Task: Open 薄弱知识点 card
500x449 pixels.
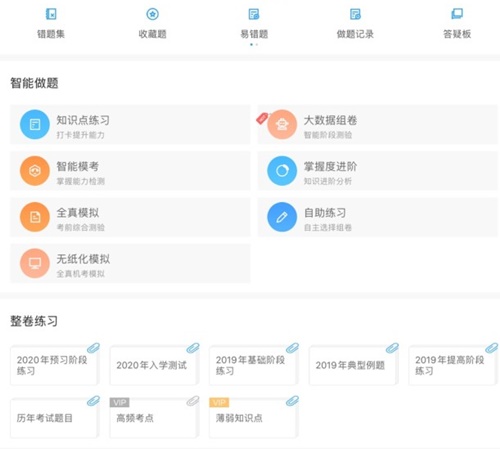Action: click(x=254, y=418)
